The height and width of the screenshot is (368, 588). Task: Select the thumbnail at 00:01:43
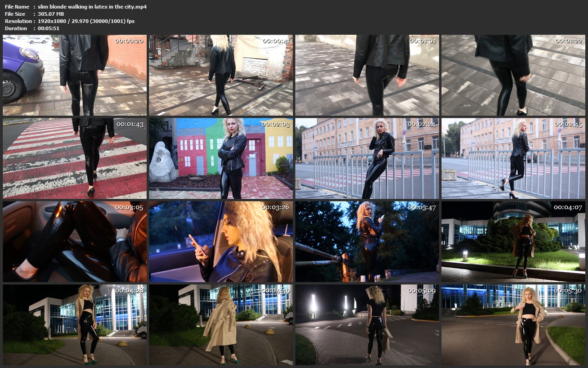click(x=75, y=158)
